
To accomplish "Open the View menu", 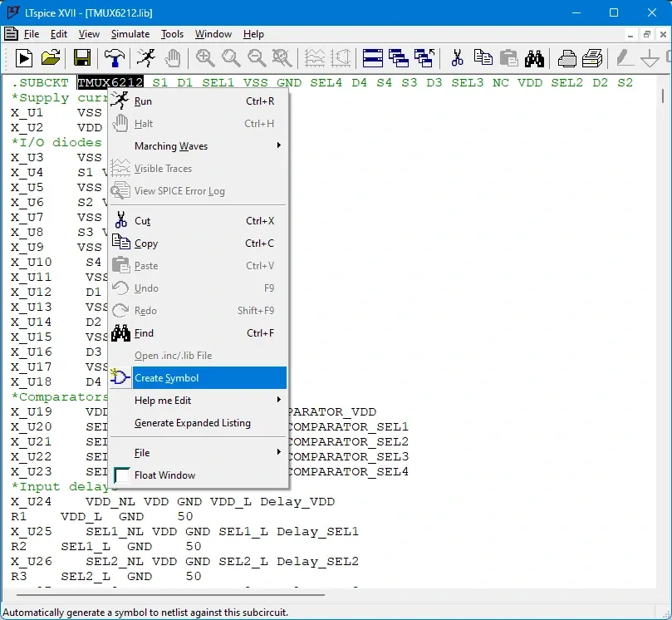I will tap(89, 34).
